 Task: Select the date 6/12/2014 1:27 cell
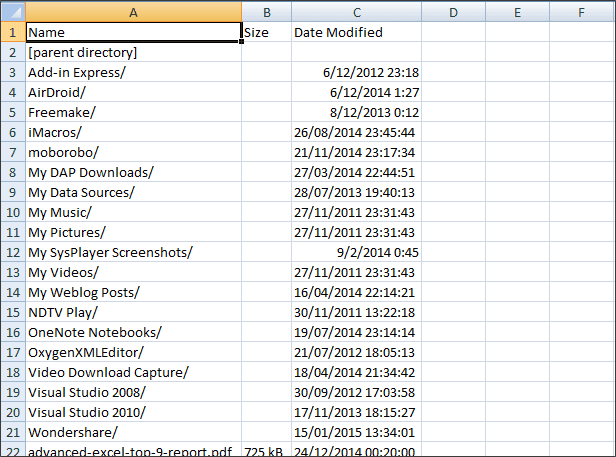356,92
